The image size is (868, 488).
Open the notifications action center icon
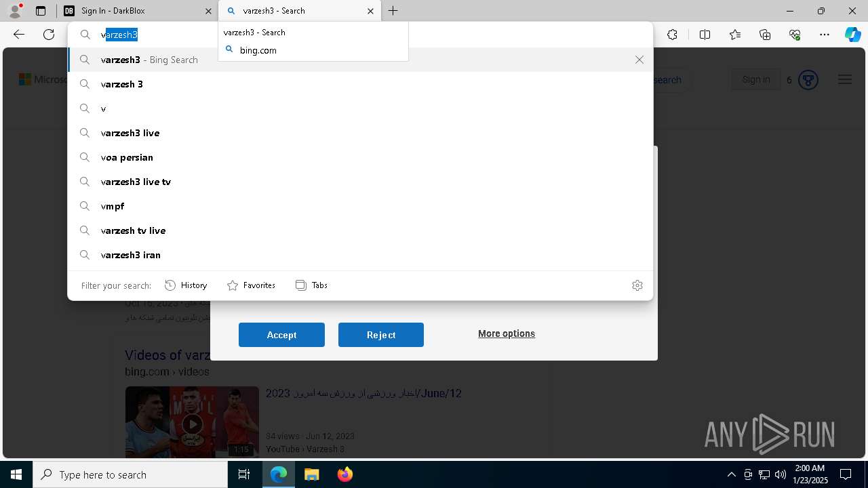pyautogui.click(x=846, y=474)
